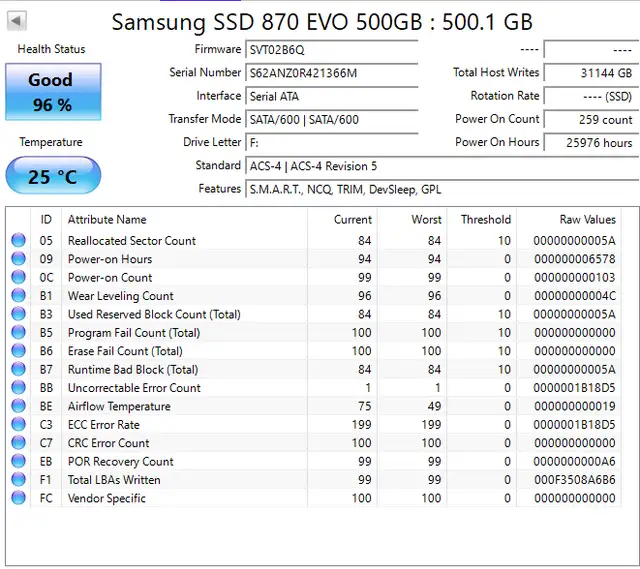The image size is (640, 569).
Task: Select the 25 °C temperature indicator
Action: 53,176
